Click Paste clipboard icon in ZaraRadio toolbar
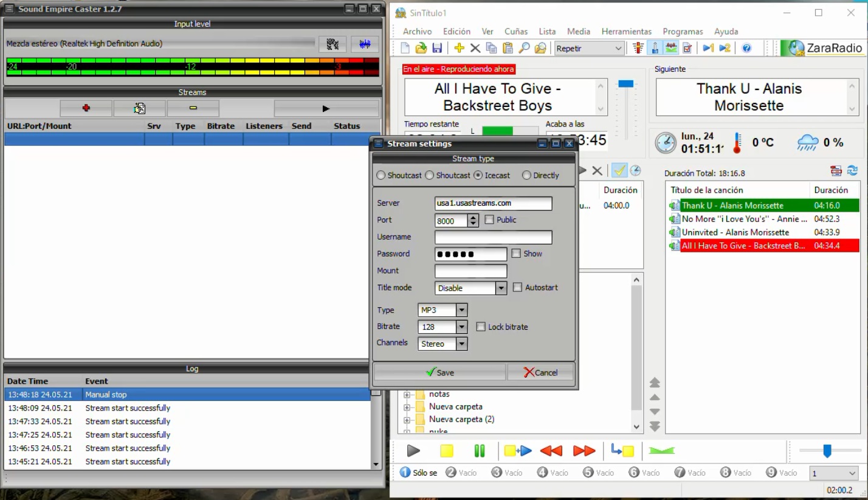Viewport: 868px width, 500px height. [508, 48]
